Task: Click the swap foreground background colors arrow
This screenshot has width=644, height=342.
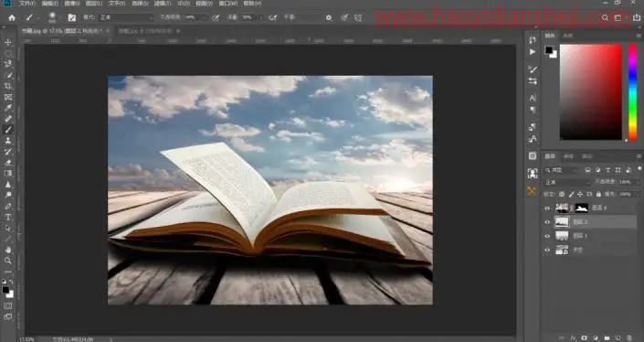Action: [11, 282]
